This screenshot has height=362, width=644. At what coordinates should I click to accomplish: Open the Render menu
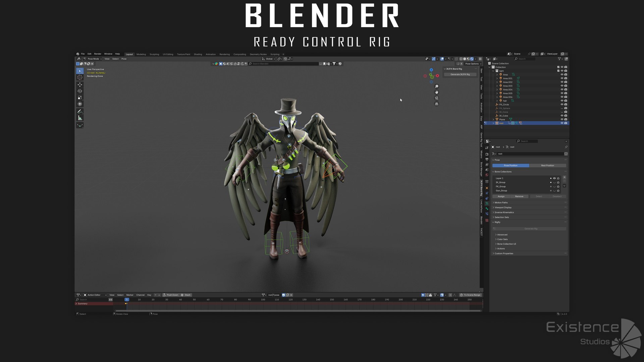98,54
